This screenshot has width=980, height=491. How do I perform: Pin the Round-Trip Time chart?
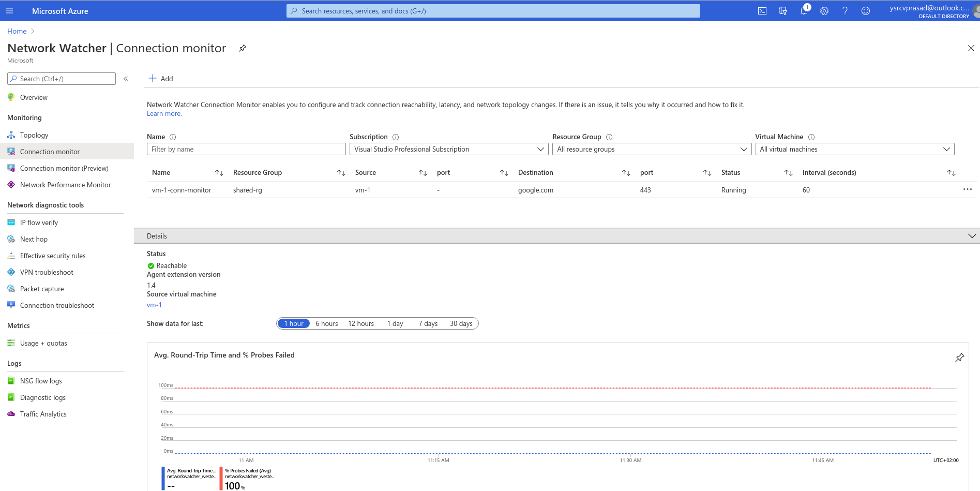[959, 358]
